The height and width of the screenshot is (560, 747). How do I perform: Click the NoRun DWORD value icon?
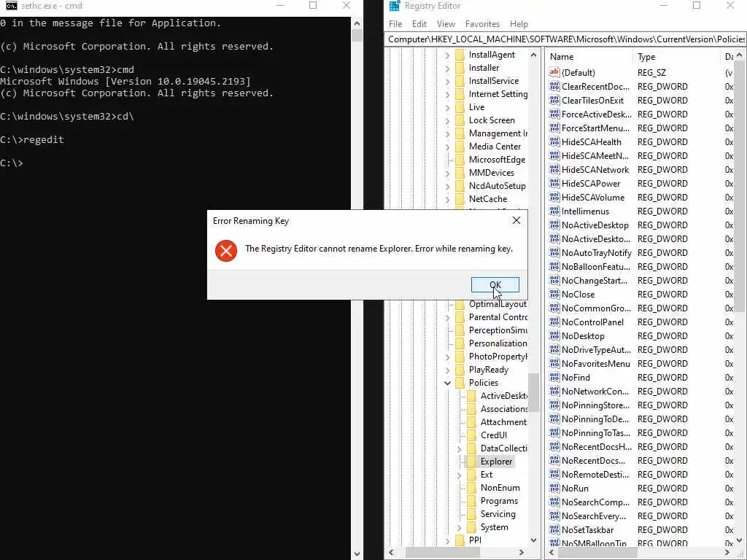554,488
